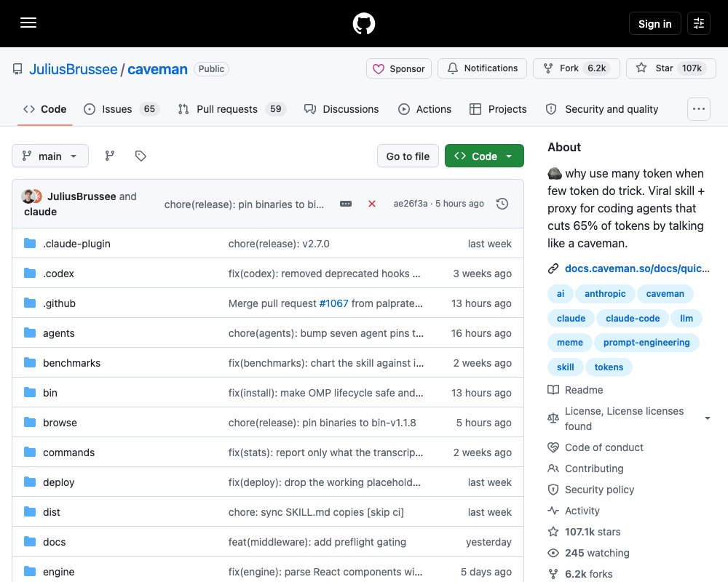728x582 pixels.
Task: Select the anthropic topic tag
Action: (605, 294)
